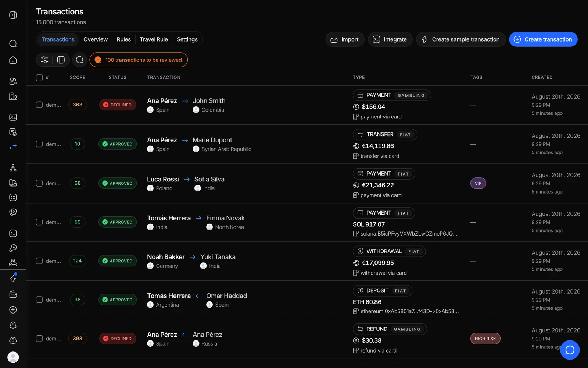
Task: Open the wallet icon in the sidebar
Action: (13, 294)
